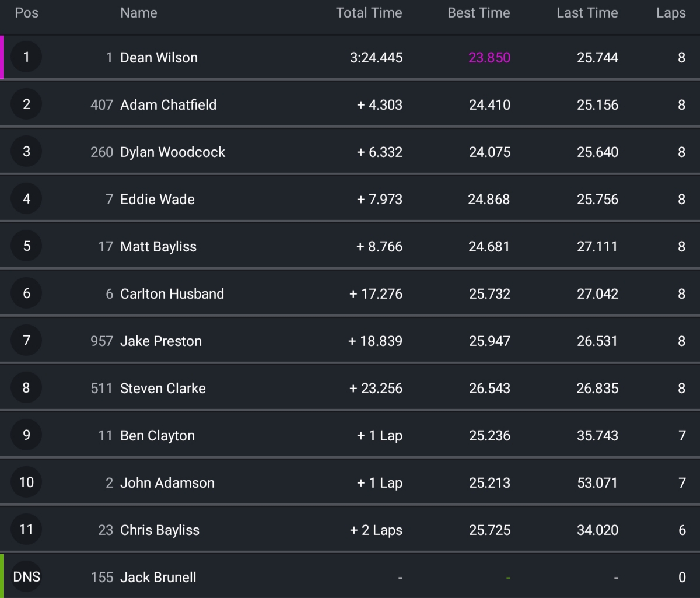This screenshot has height=598, width=700.
Task: Click the DNS status badge
Action: 26,577
